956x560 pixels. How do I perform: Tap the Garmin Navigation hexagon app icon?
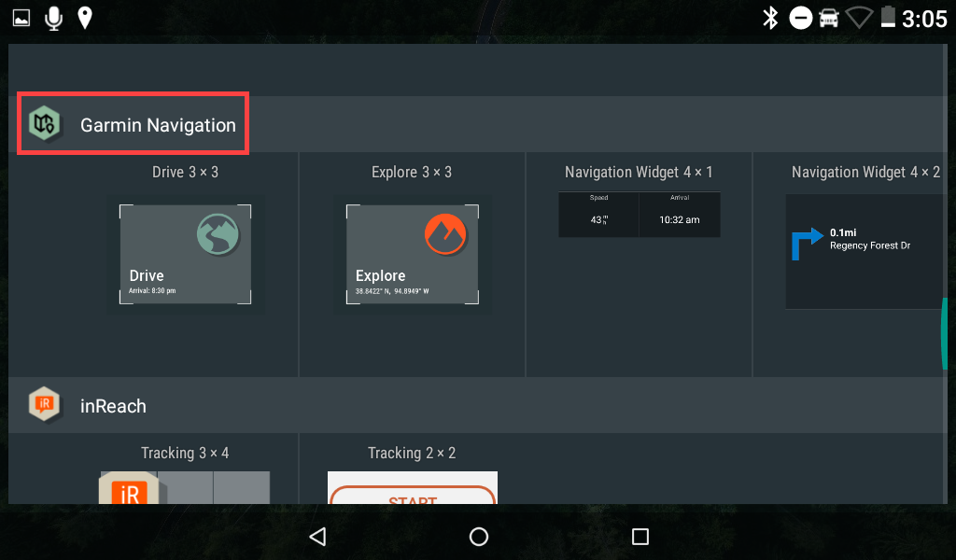[45, 124]
